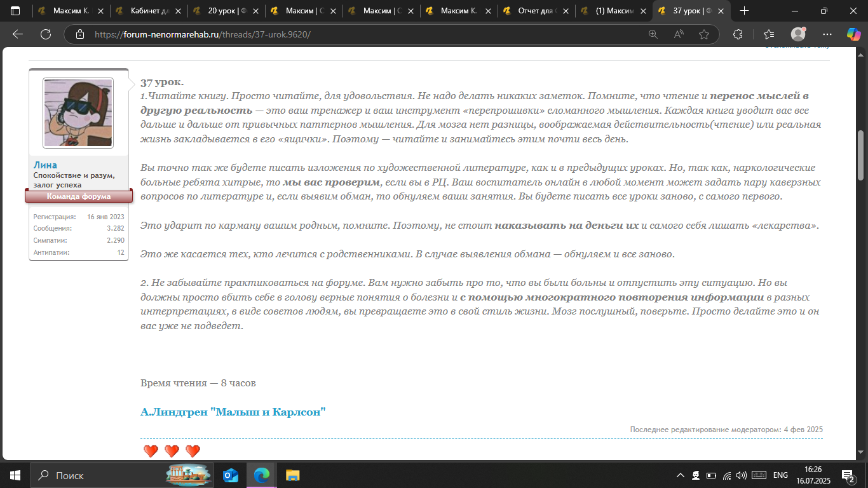This screenshot has height=488, width=868.
Task: Open the Copilot icon in Edge toolbar
Action: pyautogui.click(x=853, y=34)
